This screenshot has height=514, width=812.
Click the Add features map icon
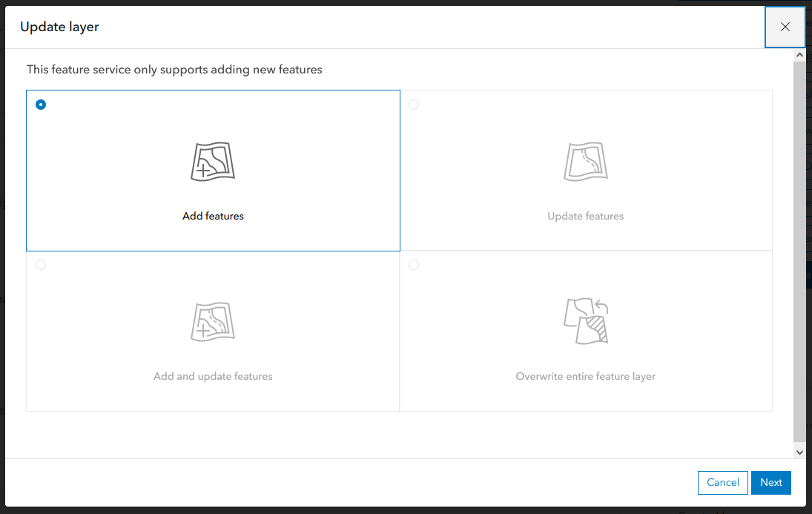[x=213, y=161]
